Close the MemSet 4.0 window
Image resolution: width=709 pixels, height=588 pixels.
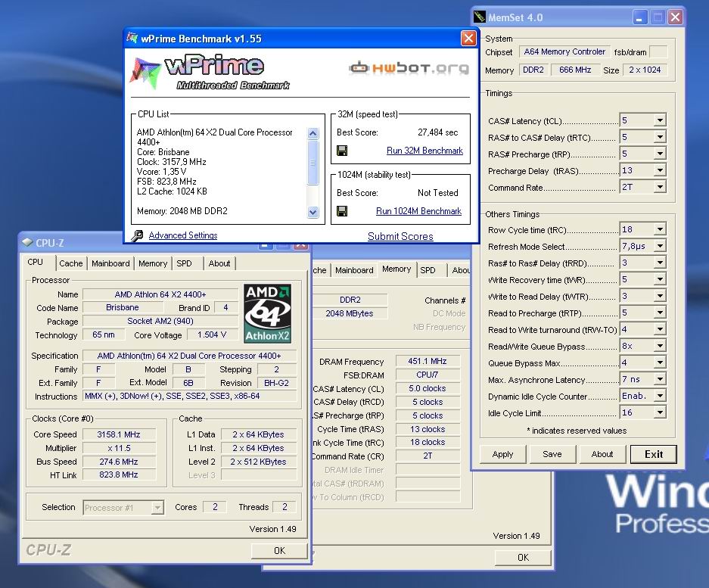click(675, 17)
